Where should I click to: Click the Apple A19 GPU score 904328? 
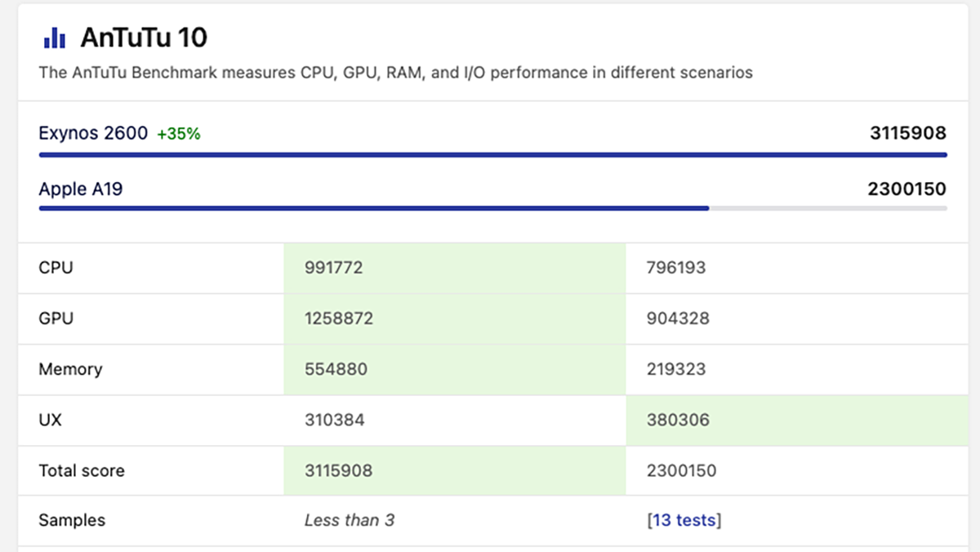click(678, 318)
